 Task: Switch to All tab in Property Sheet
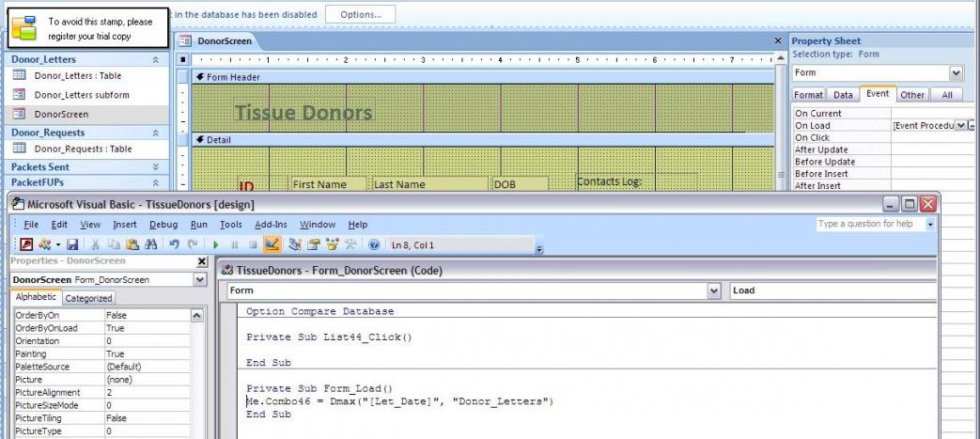pos(947,95)
